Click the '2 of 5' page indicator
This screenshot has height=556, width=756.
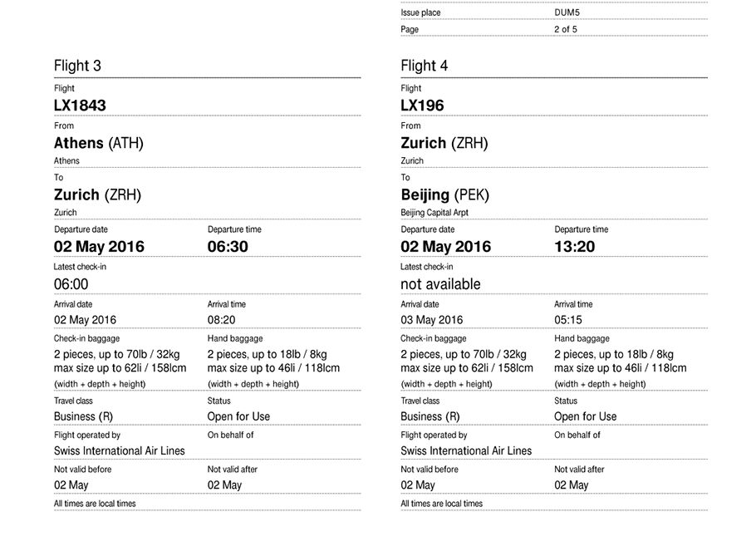click(565, 29)
